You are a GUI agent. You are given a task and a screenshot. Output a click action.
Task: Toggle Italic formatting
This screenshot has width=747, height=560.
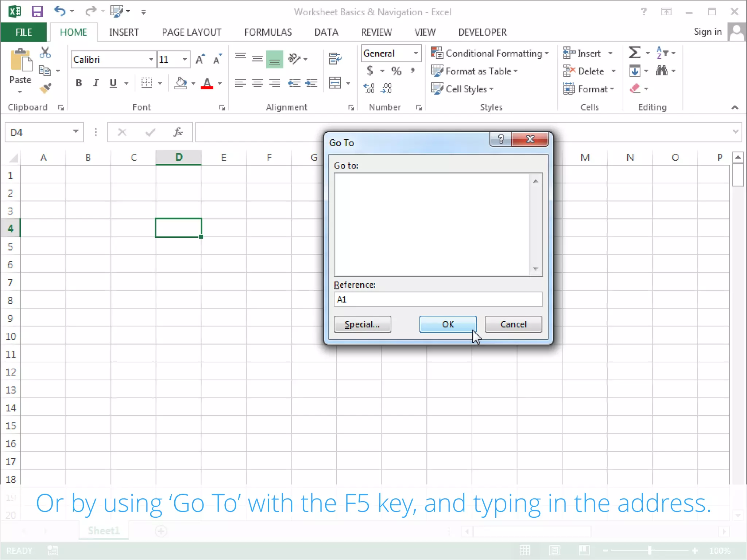point(96,83)
